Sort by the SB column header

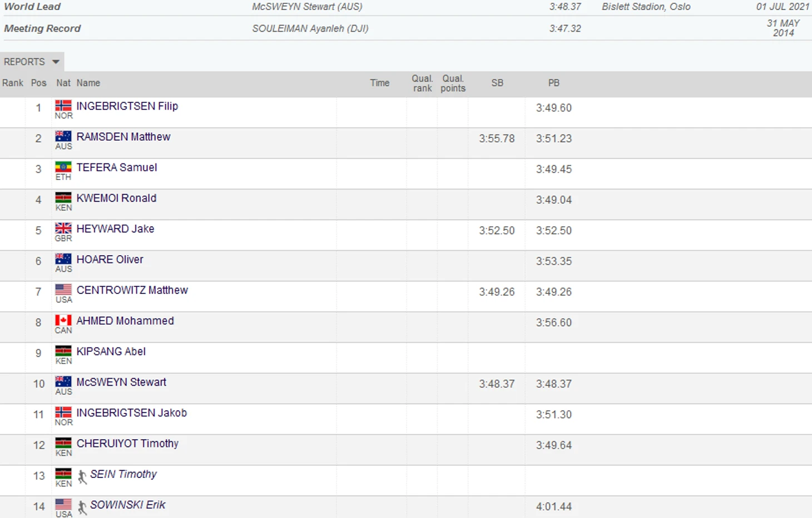tap(497, 83)
